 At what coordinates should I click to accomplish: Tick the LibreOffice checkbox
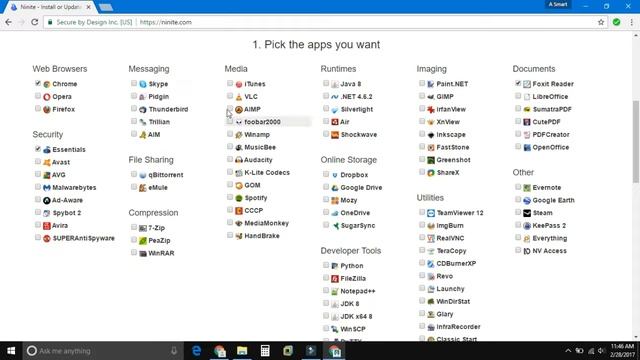pyautogui.click(x=518, y=96)
